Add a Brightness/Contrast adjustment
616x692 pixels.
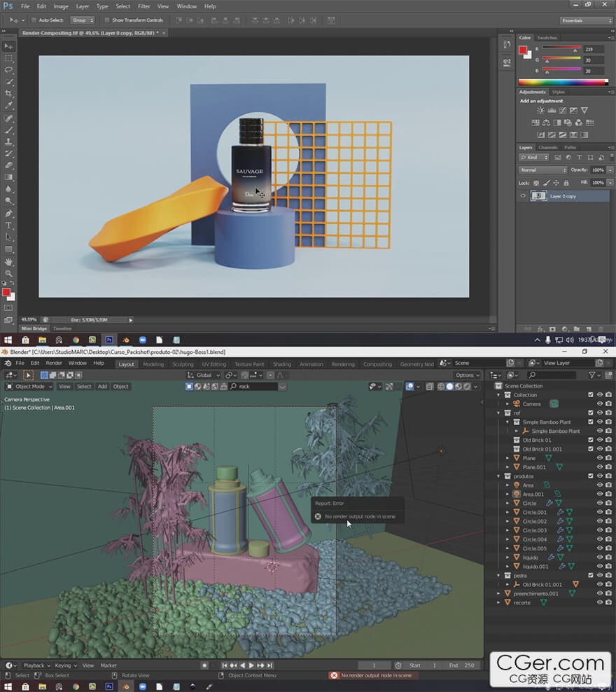(540, 111)
